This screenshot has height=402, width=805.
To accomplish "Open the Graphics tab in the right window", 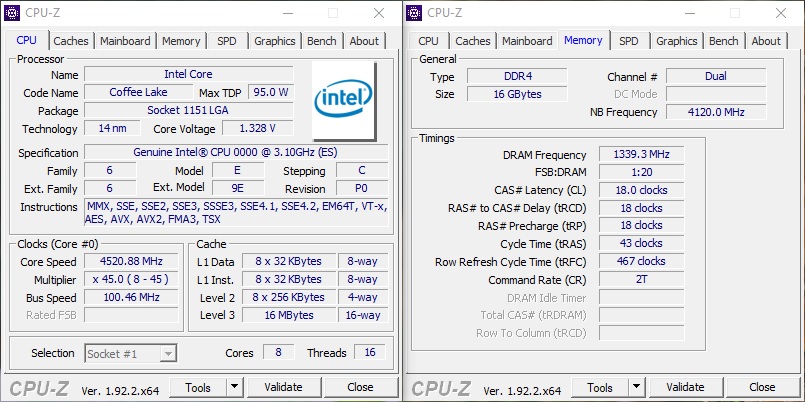I will [x=677, y=41].
